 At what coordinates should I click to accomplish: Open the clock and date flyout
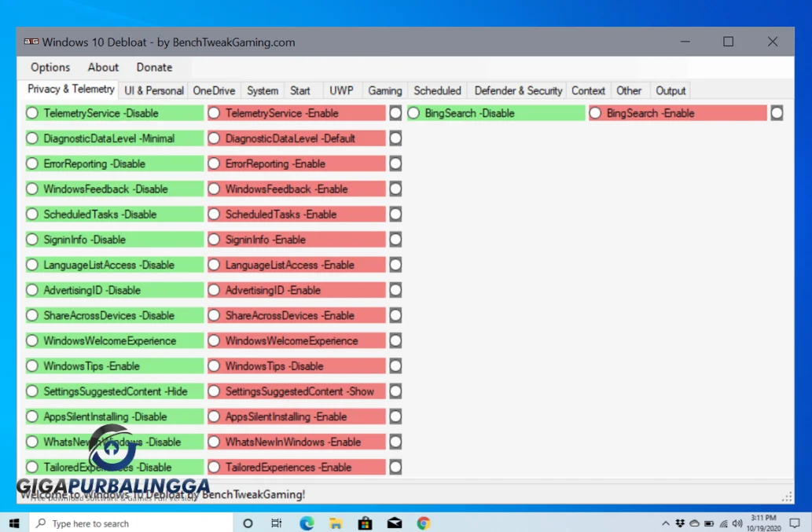click(764, 523)
